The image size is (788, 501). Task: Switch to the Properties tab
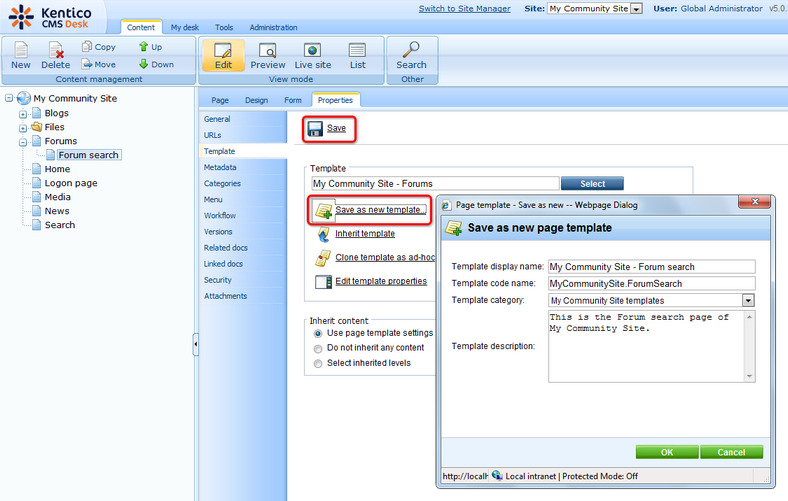[x=335, y=100]
